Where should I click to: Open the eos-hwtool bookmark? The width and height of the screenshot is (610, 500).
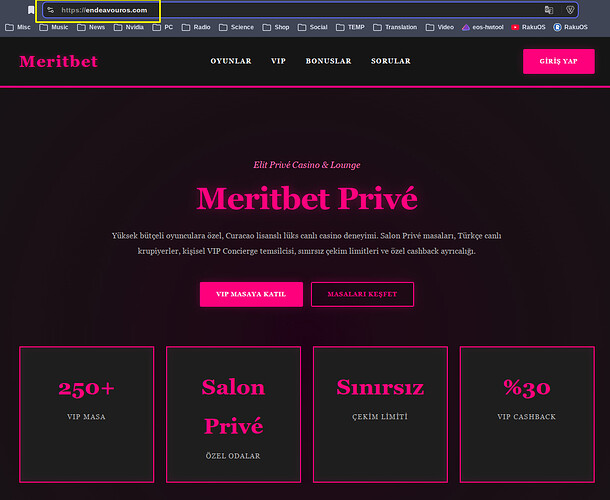482,27
